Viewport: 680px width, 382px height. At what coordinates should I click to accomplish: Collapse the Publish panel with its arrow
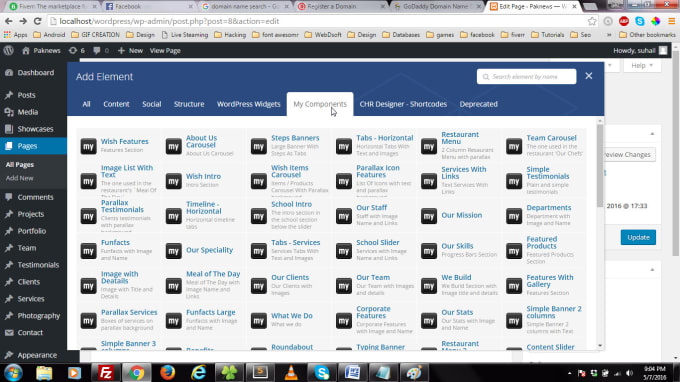(x=652, y=134)
